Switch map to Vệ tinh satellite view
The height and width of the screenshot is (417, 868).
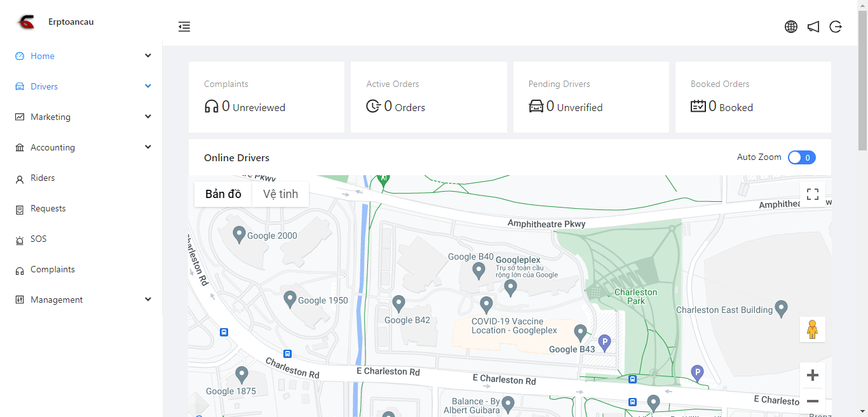(280, 194)
